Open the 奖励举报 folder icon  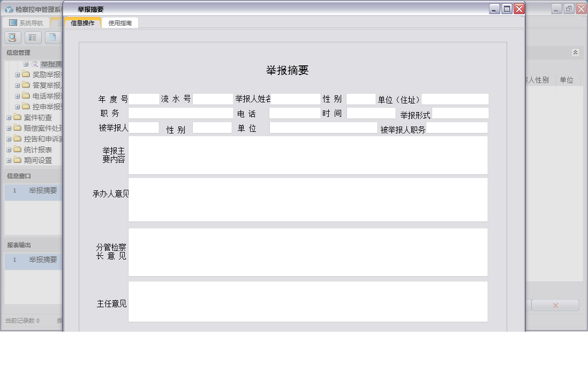point(26,75)
